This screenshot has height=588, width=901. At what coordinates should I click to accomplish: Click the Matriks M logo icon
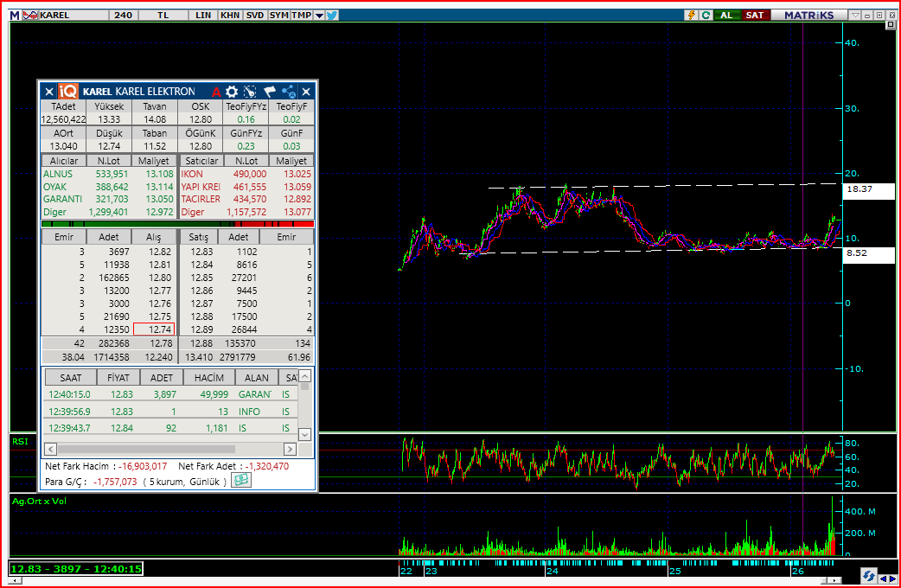(x=15, y=15)
